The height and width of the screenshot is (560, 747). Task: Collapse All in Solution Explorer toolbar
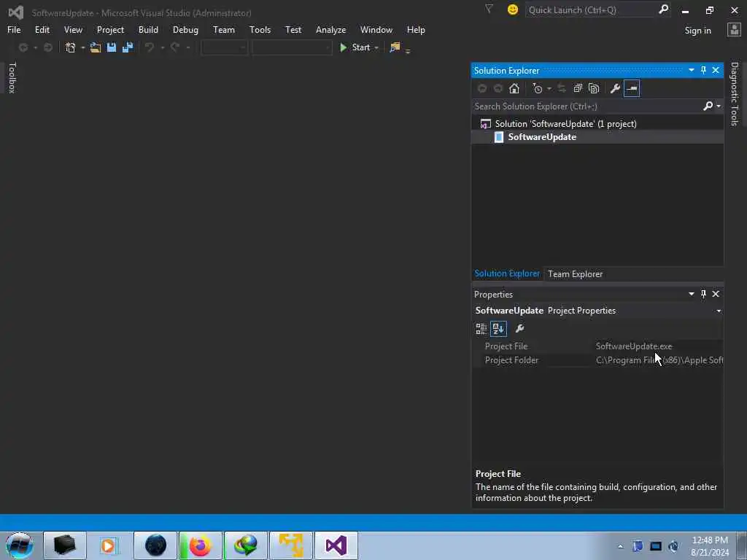tap(578, 88)
